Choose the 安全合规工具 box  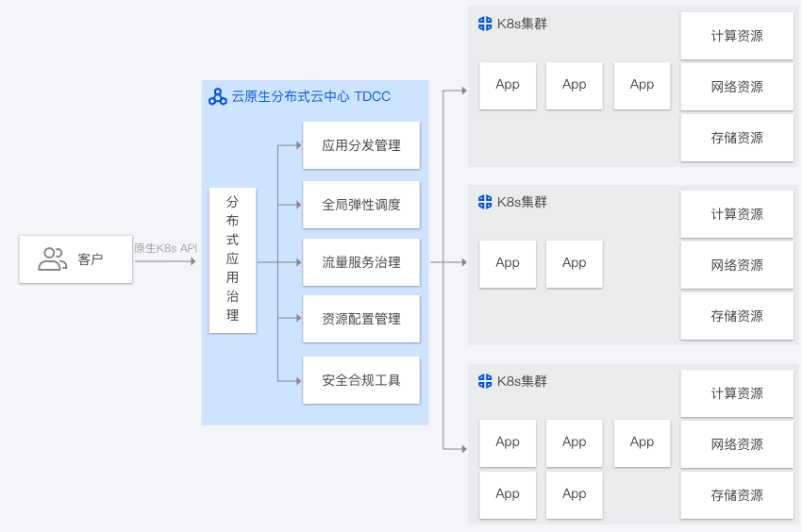click(361, 380)
